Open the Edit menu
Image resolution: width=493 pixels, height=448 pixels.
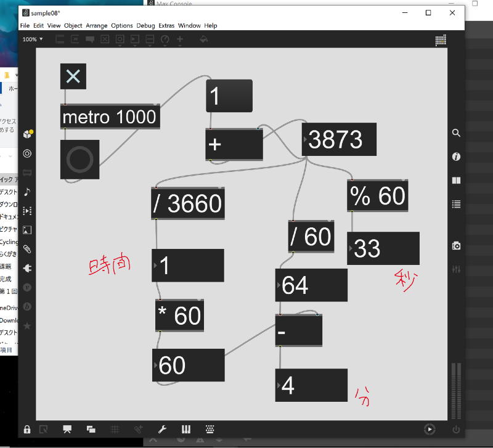point(38,25)
